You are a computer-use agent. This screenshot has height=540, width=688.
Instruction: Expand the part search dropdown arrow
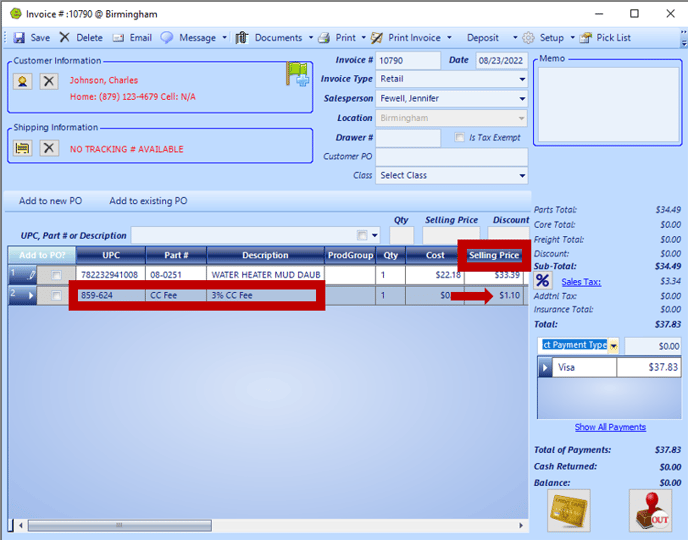(x=375, y=236)
